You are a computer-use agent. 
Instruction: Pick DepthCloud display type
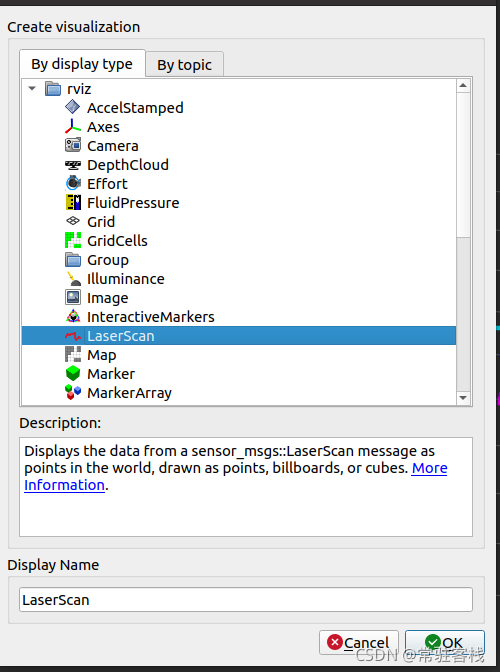click(x=128, y=165)
